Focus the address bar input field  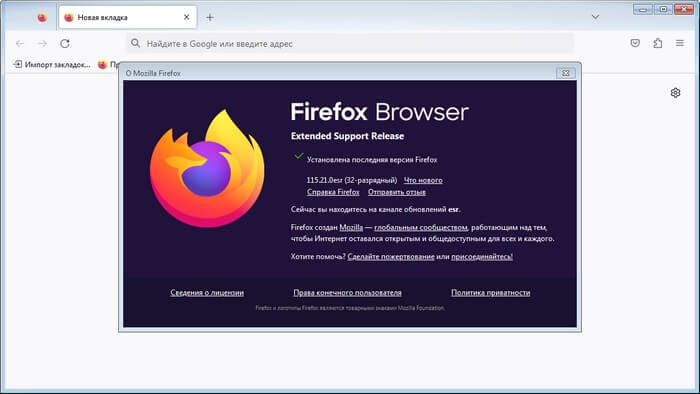350,43
